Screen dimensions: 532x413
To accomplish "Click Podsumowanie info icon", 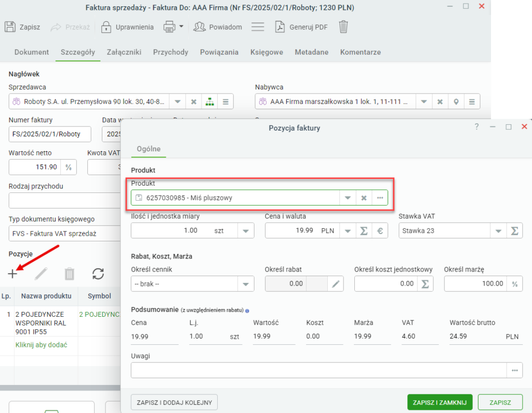I will point(247,311).
